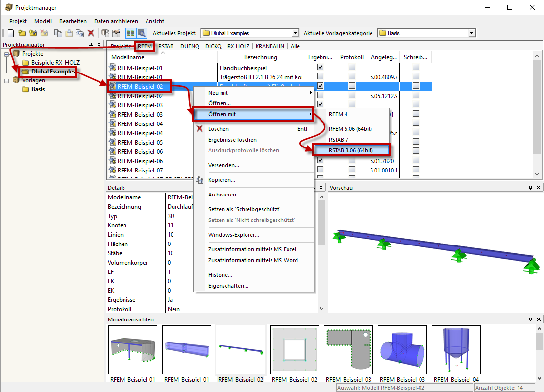
Task: Click model list scroll down arrow
Action: (537, 175)
